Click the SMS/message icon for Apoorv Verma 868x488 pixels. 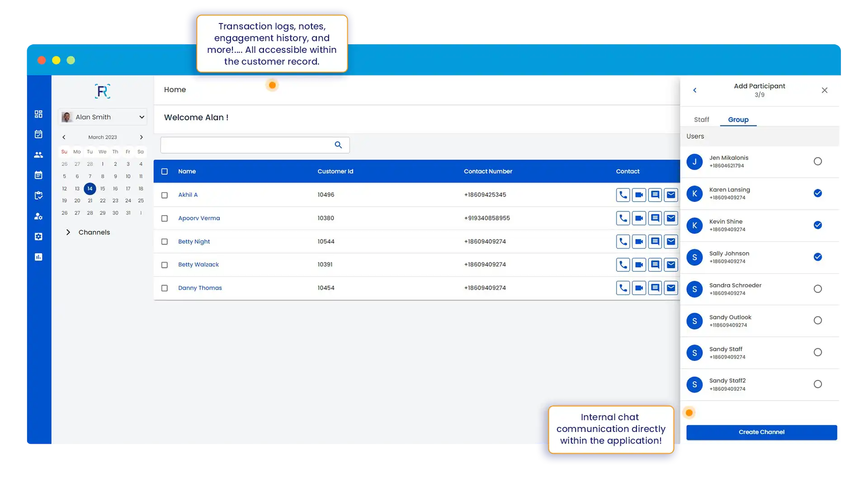(x=655, y=218)
